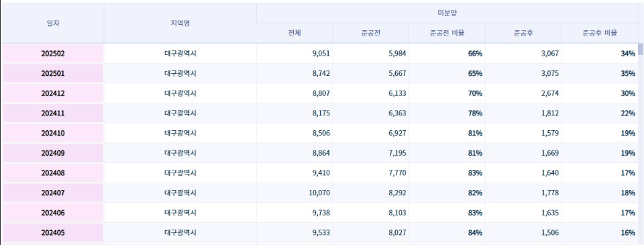This screenshot has width=644, height=245.
Task: Click the total value 8,506
Action: 321,133
